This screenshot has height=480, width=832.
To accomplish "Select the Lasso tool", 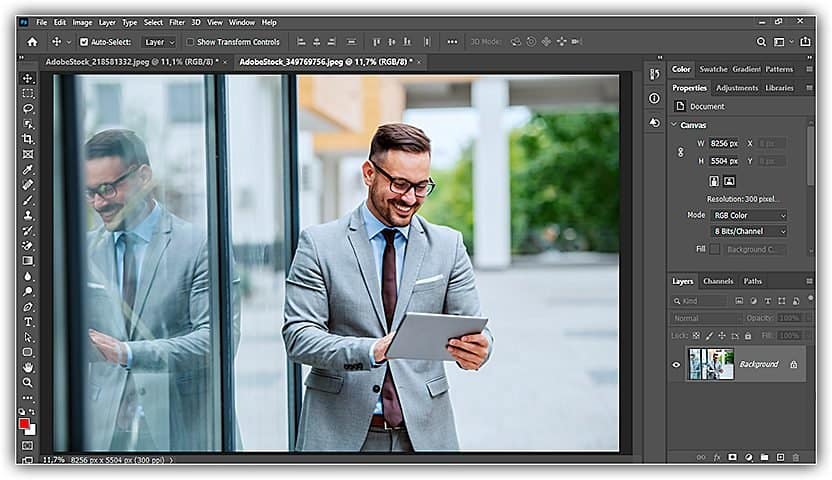I will point(28,108).
